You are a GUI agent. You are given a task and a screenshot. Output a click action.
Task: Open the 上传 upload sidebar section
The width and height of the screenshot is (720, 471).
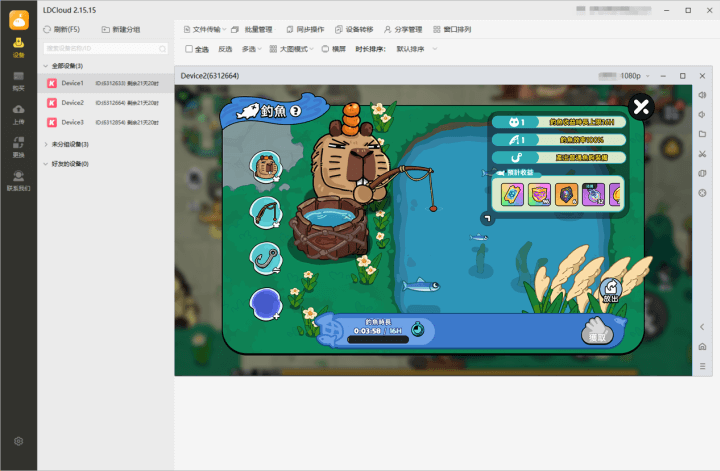pyautogui.click(x=18, y=114)
